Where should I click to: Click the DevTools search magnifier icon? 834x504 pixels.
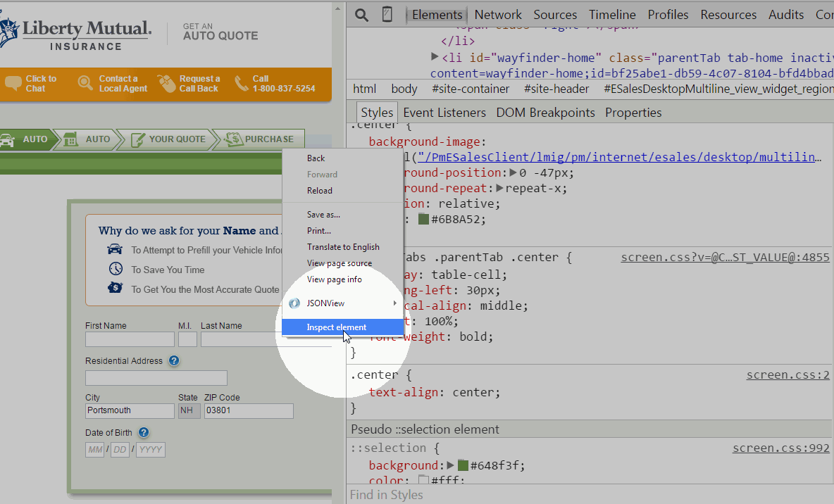tap(361, 15)
